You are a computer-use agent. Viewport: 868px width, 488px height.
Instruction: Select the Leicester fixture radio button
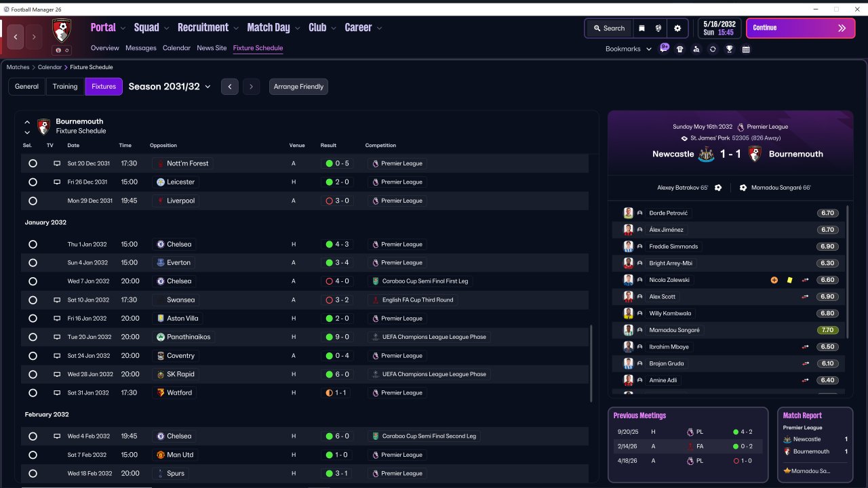click(x=33, y=182)
